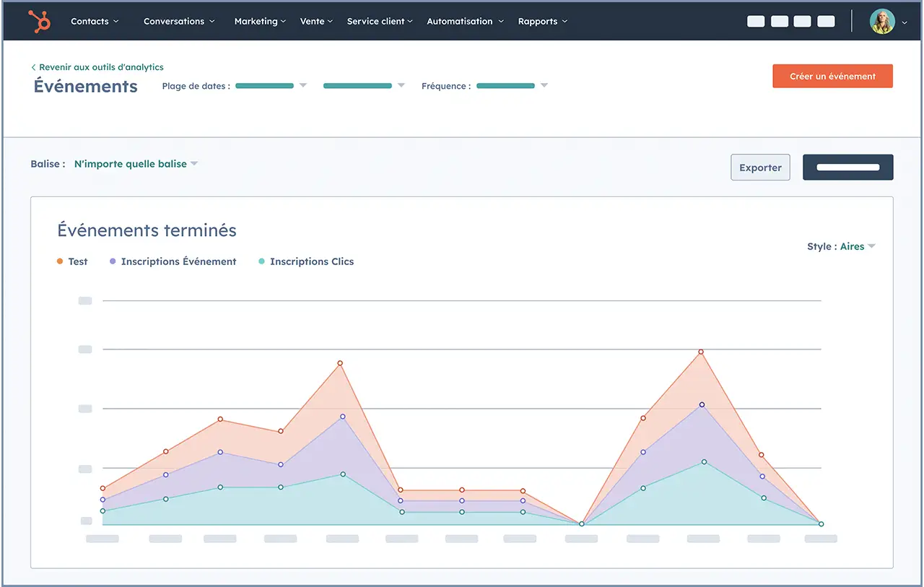Toggle the Inscriptions Clics legend item
This screenshot has width=924, height=587.
coord(311,261)
